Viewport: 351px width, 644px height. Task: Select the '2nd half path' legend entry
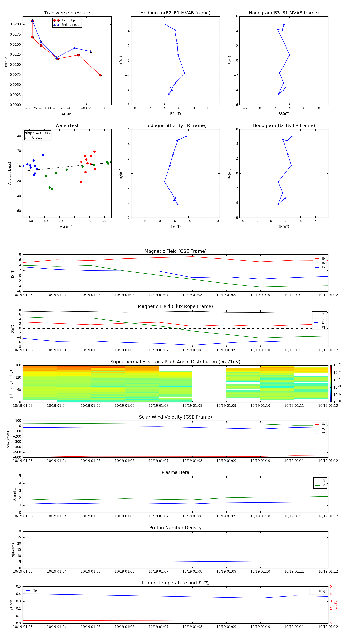click(67, 25)
